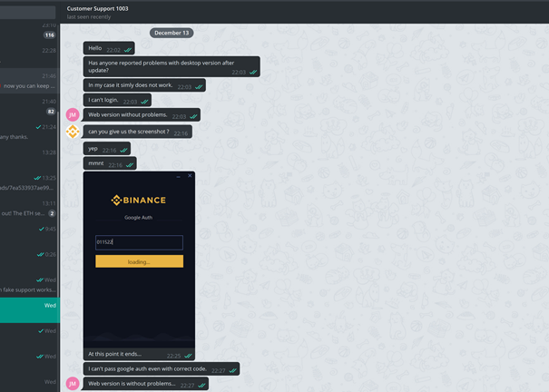
Task: Select the 'Hello' message bubble
Action: click(x=109, y=48)
